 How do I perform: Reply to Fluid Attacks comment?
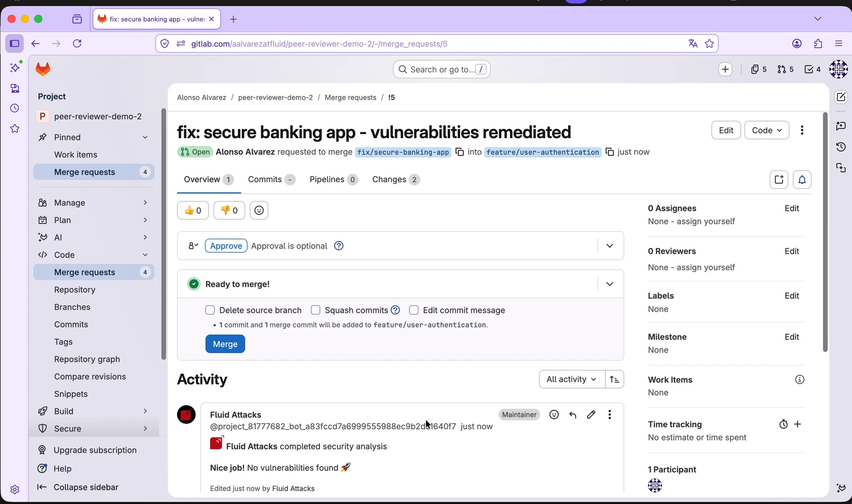pos(573,415)
